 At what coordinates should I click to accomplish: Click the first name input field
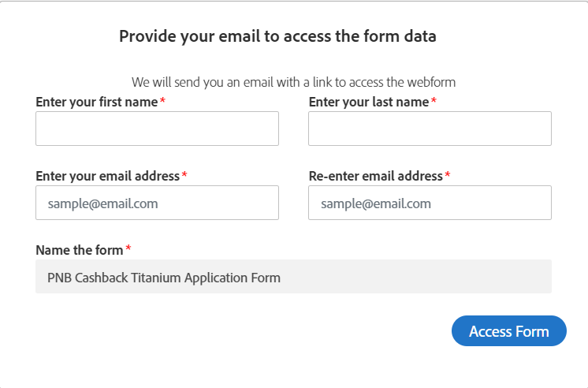pos(157,129)
